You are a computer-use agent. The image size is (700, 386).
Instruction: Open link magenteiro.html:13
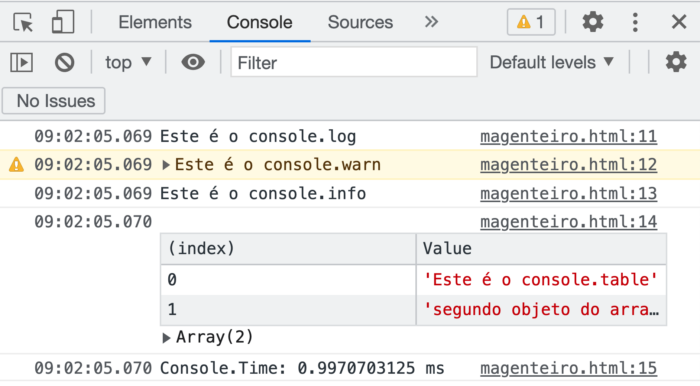pyautogui.click(x=568, y=193)
